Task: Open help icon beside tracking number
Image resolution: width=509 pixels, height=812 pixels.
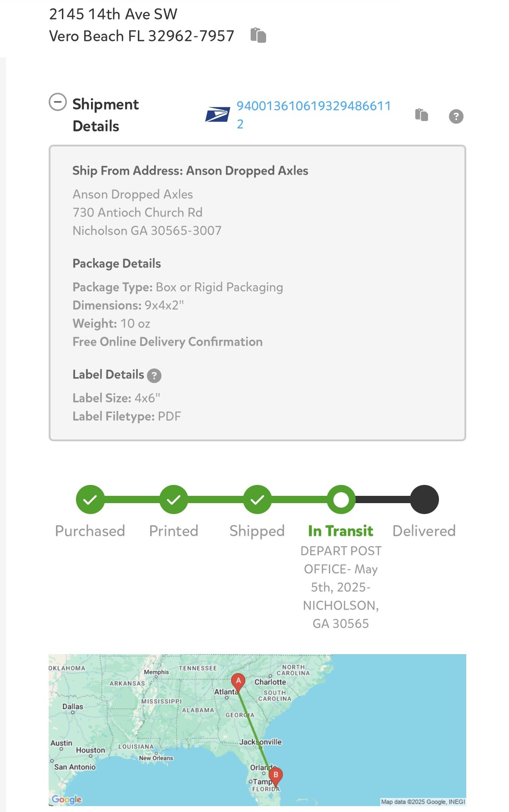Action: point(456,116)
